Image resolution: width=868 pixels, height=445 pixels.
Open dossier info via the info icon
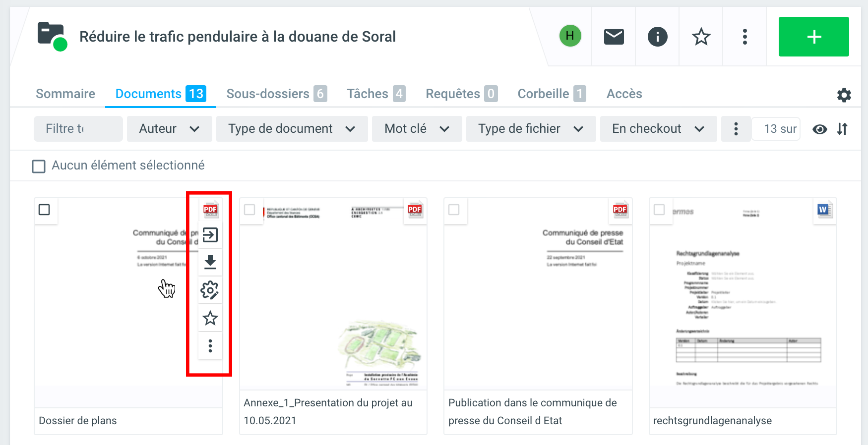pyautogui.click(x=657, y=37)
